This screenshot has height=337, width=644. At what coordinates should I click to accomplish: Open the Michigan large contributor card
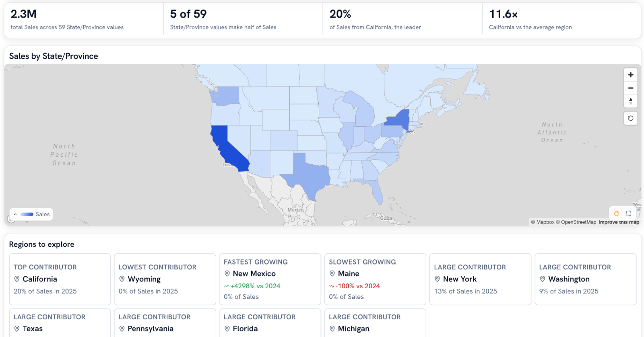375,323
